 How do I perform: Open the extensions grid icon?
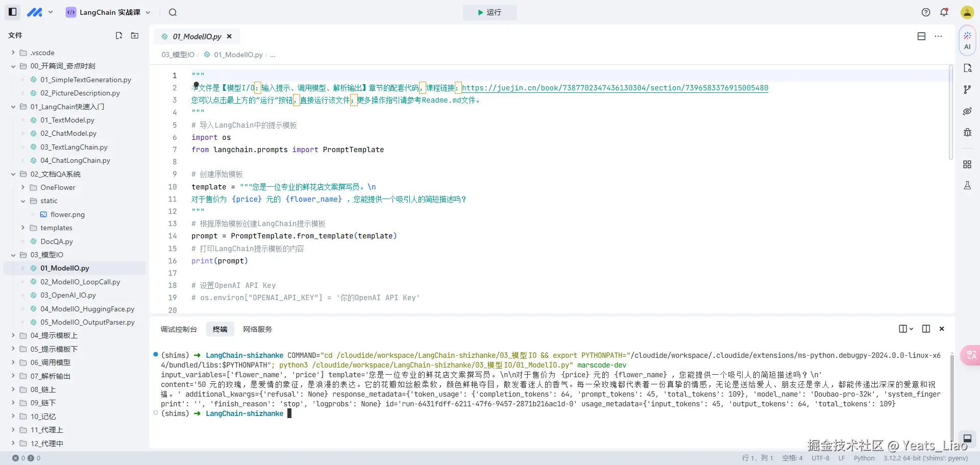(967, 164)
